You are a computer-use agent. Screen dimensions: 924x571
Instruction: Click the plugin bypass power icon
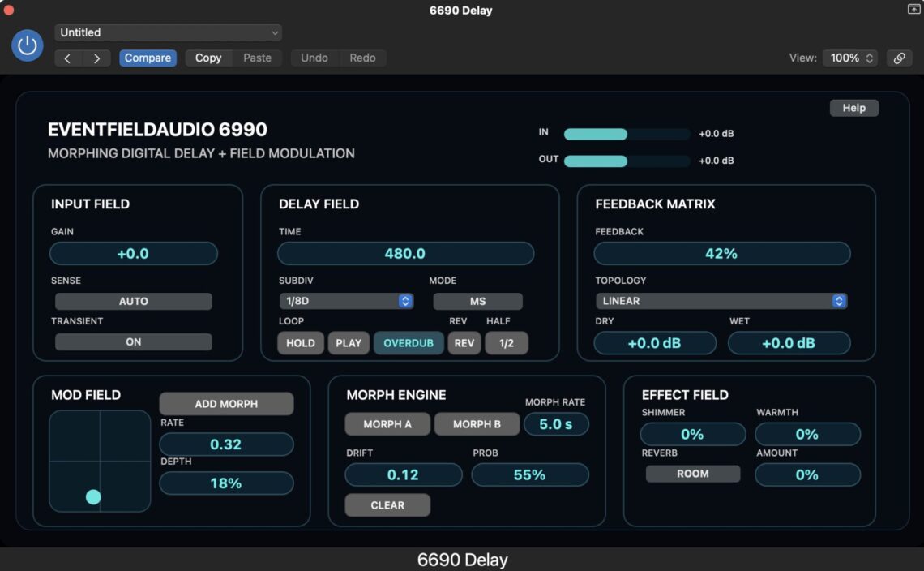point(27,46)
